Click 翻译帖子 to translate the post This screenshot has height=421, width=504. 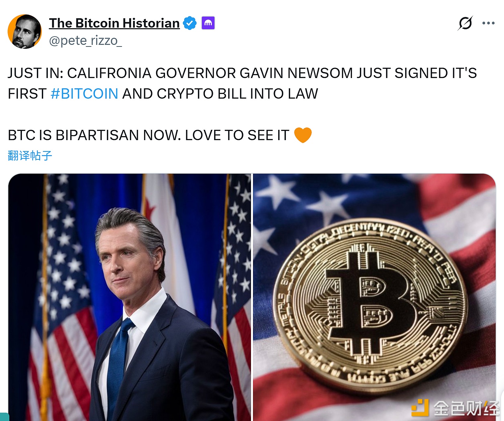[x=30, y=155]
